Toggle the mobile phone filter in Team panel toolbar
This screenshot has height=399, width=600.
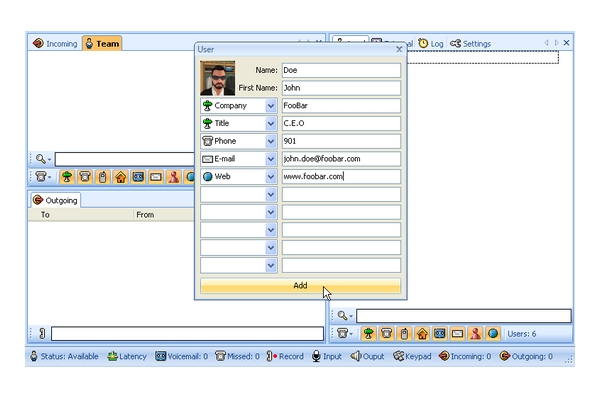point(102,177)
